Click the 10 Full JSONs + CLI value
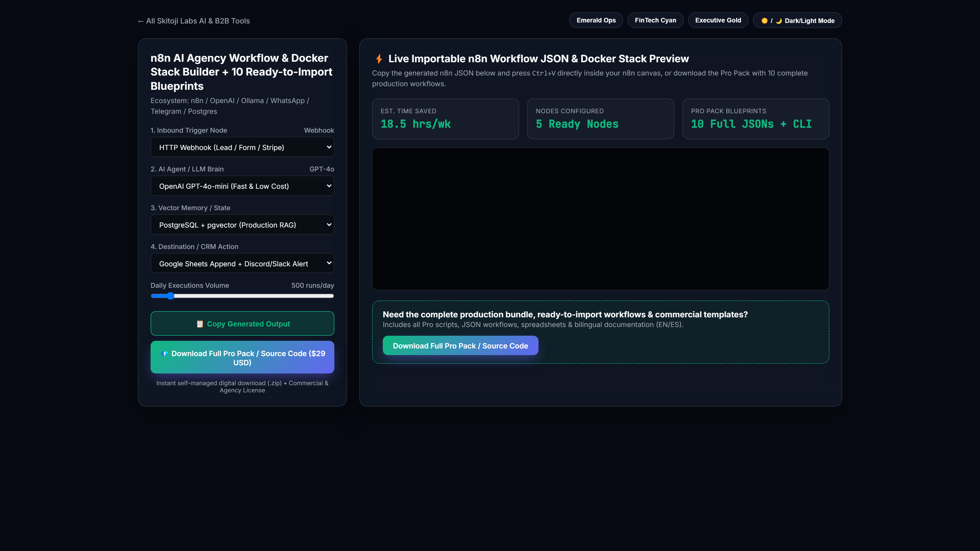Screen dimensions: 980x551 point(751,124)
